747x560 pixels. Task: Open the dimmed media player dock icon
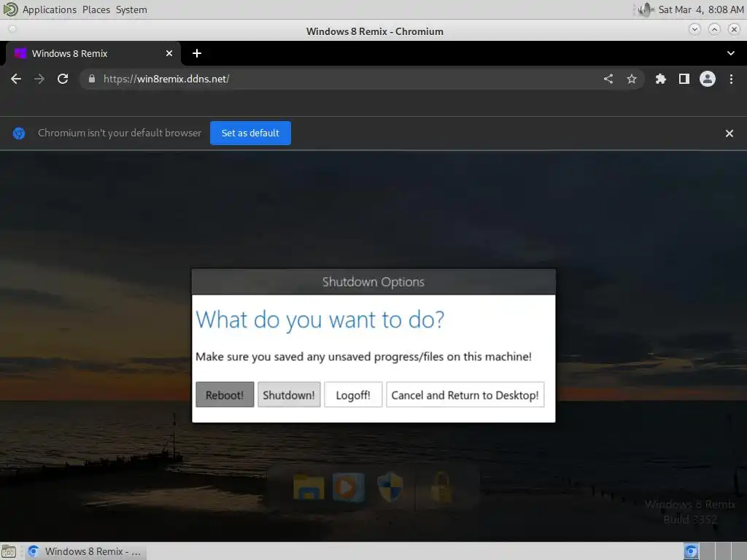pos(348,486)
